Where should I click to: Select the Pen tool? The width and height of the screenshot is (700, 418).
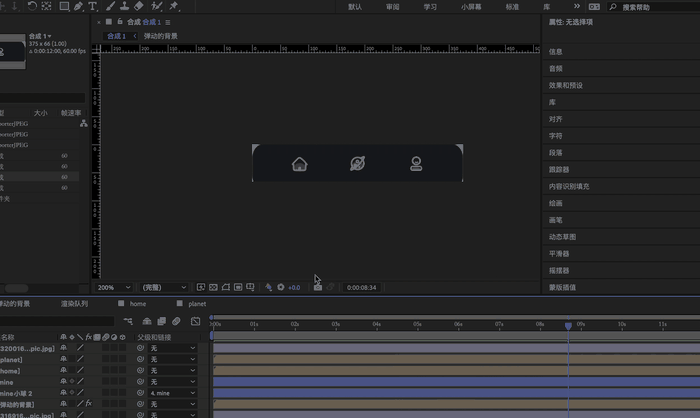point(79,6)
